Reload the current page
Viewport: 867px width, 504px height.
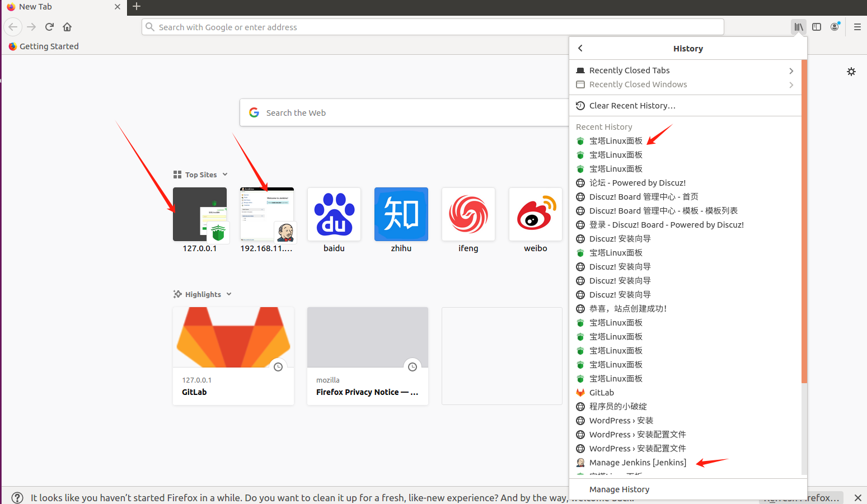[49, 27]
